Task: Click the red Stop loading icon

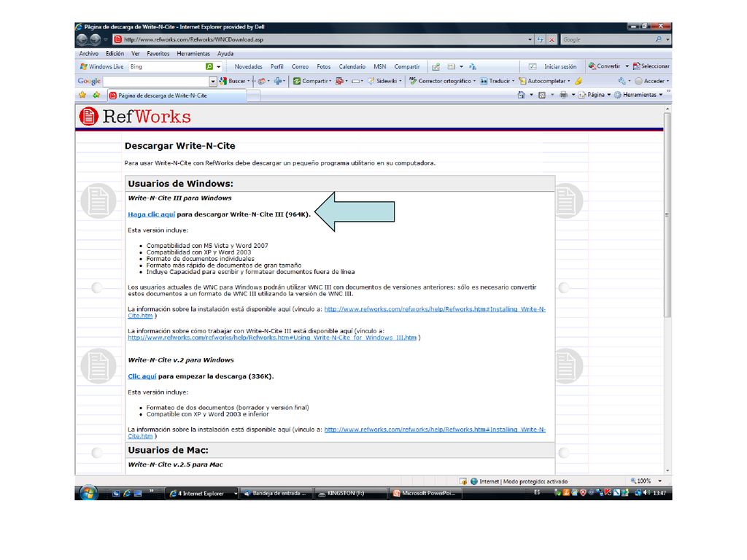Action: pyautogui.click(x=551, y=39)
